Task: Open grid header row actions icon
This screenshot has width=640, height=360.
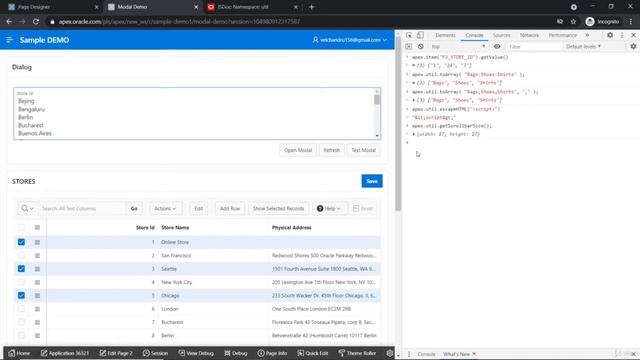Action: click(x=37, y=227)
